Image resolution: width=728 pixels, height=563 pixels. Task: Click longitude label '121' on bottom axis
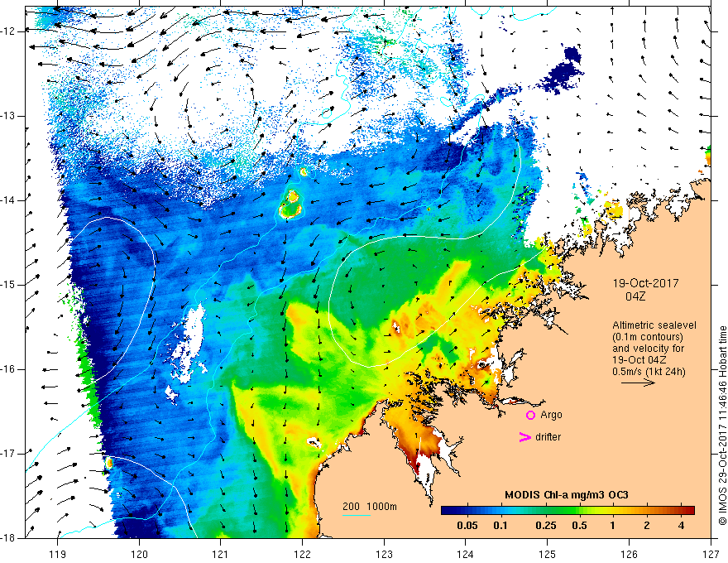coord(221,554)
